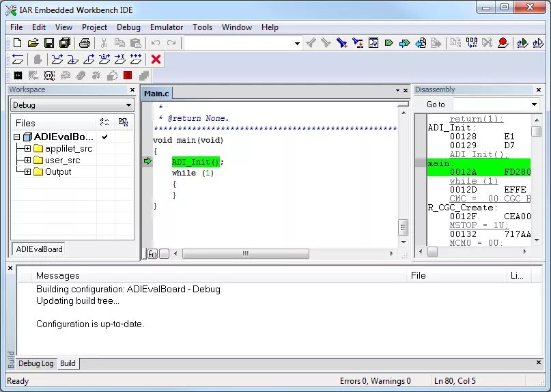Open the Go to dropdown in Disassembly
The image size is (551, 392).
[x=534, y=104]
